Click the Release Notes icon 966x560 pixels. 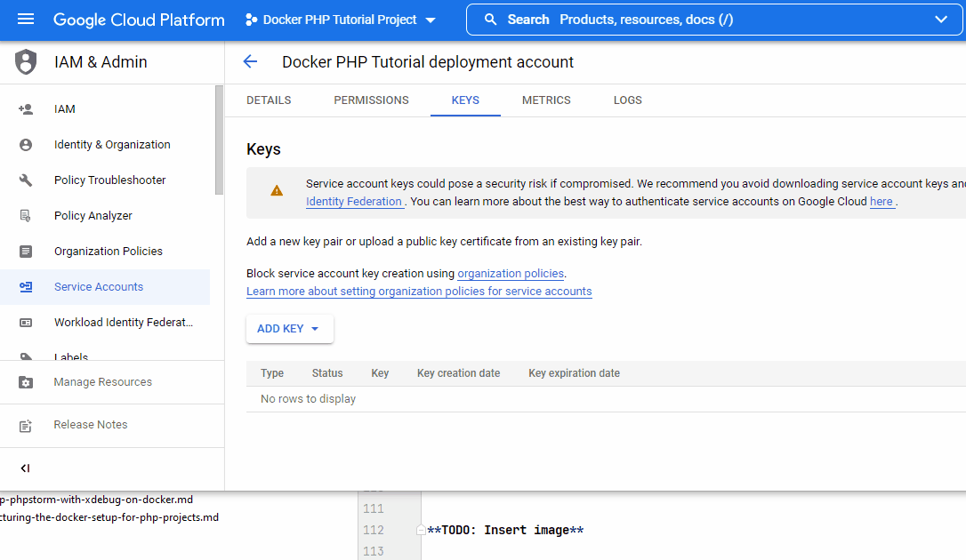[26, 425]
